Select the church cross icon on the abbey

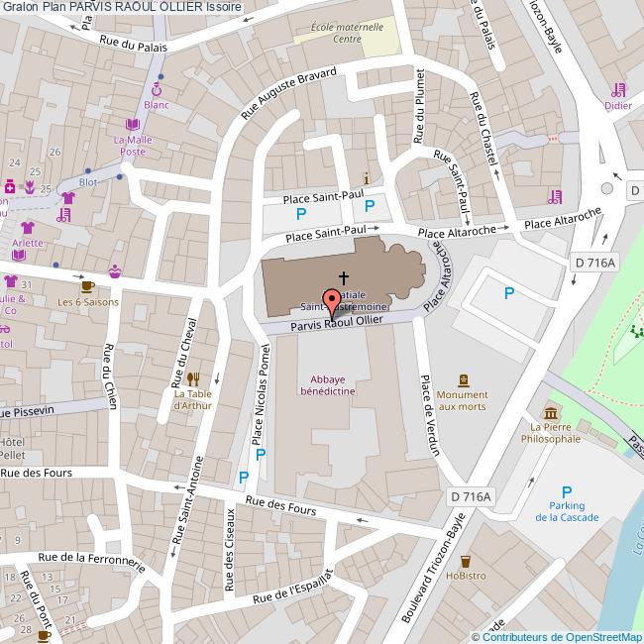(345, 279)
